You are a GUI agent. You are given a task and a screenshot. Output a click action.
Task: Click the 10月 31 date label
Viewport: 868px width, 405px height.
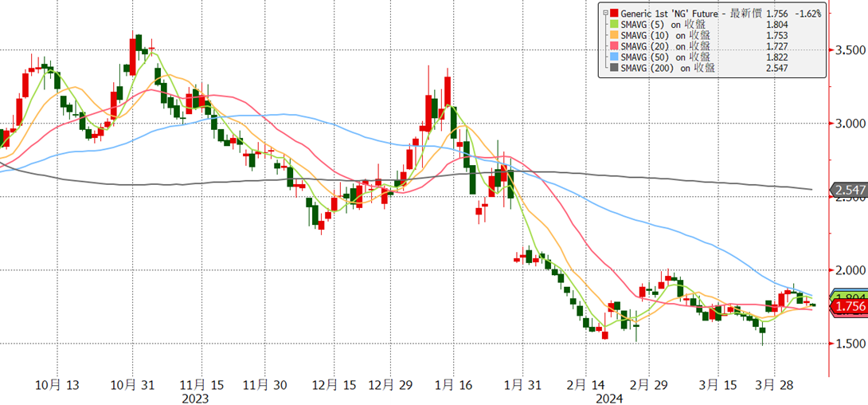(134, 384)
